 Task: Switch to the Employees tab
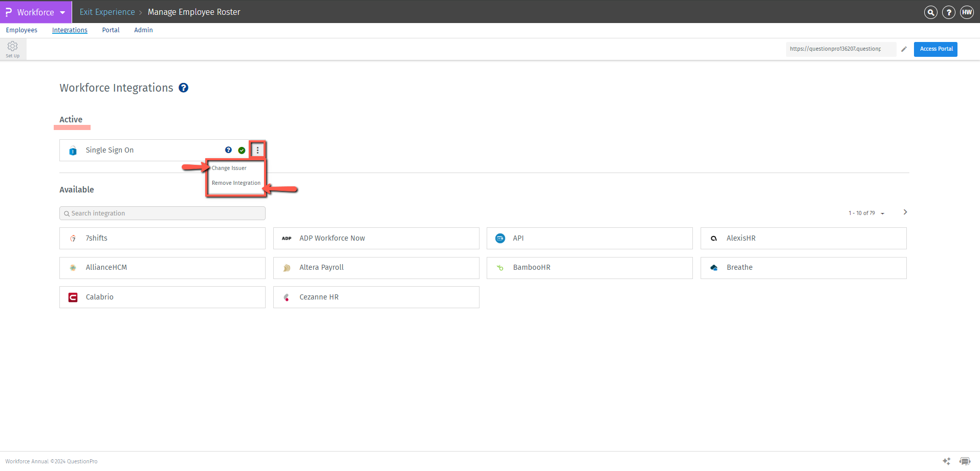pyautogui.click(x=21, y=30)
